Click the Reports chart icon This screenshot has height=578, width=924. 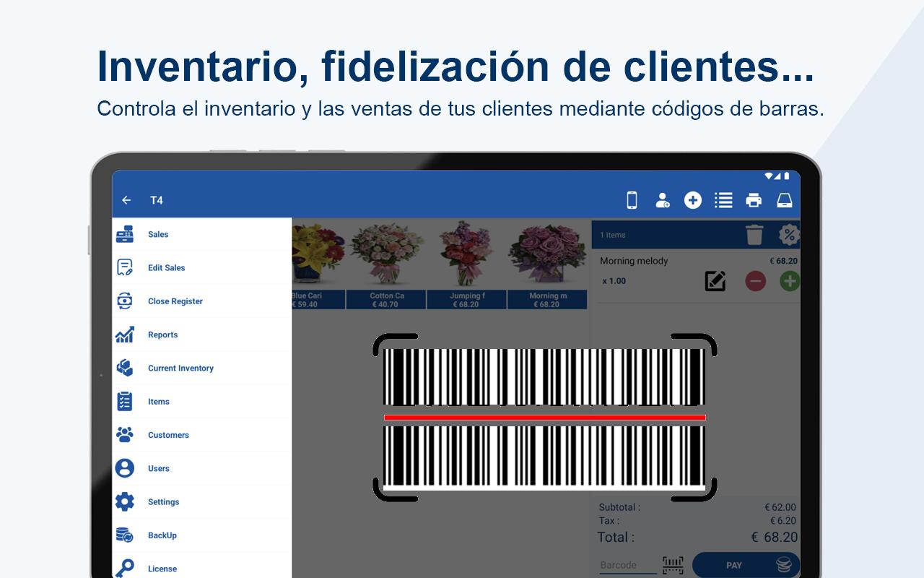125,335
